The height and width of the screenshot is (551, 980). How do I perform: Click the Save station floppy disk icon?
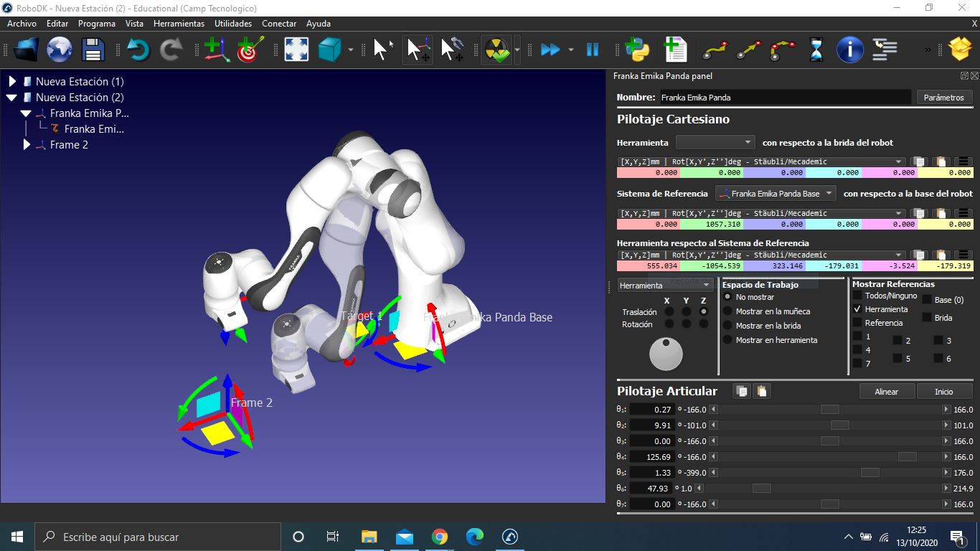click(93, 50)
